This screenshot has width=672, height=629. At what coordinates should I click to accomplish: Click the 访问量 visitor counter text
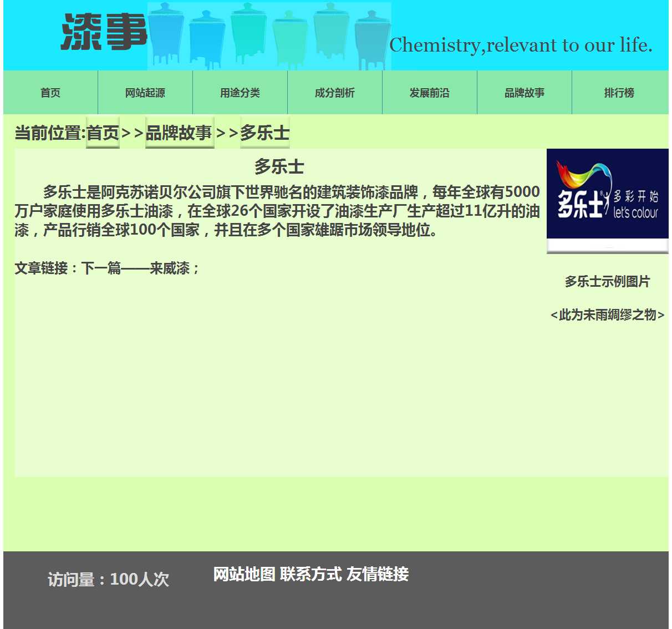108,580
